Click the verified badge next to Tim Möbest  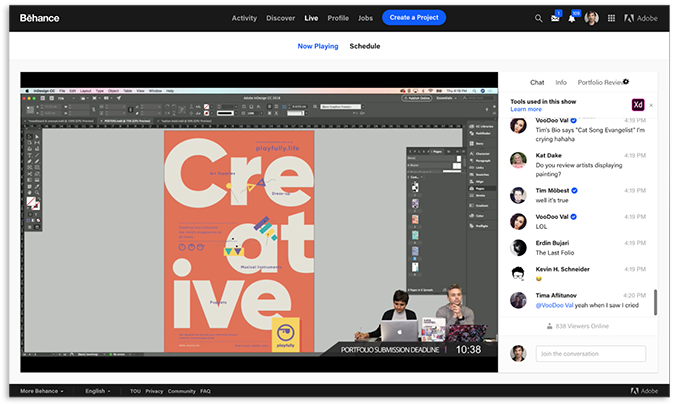pos(574,191)
